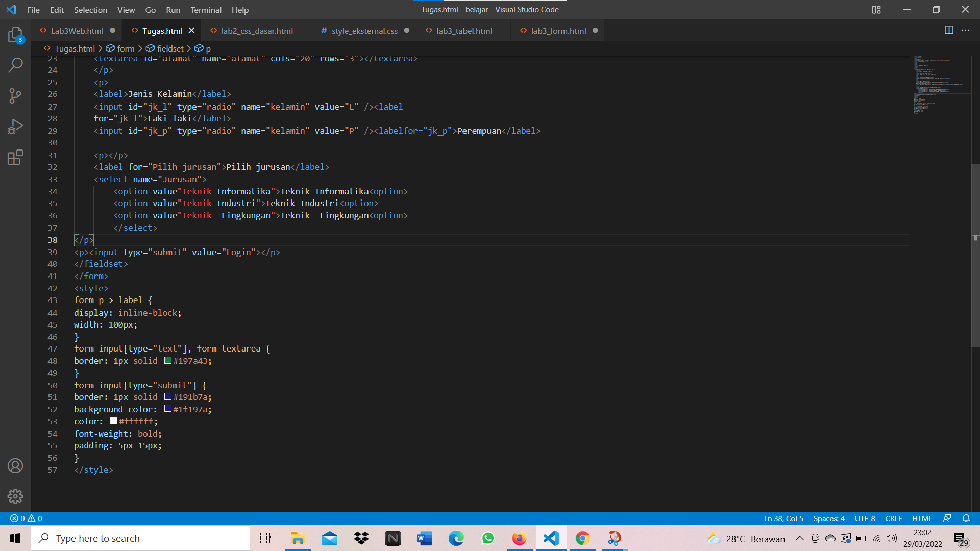Click the Split Editor icon
The height and width of the screenshot is (551, 980).
[949, 30]
